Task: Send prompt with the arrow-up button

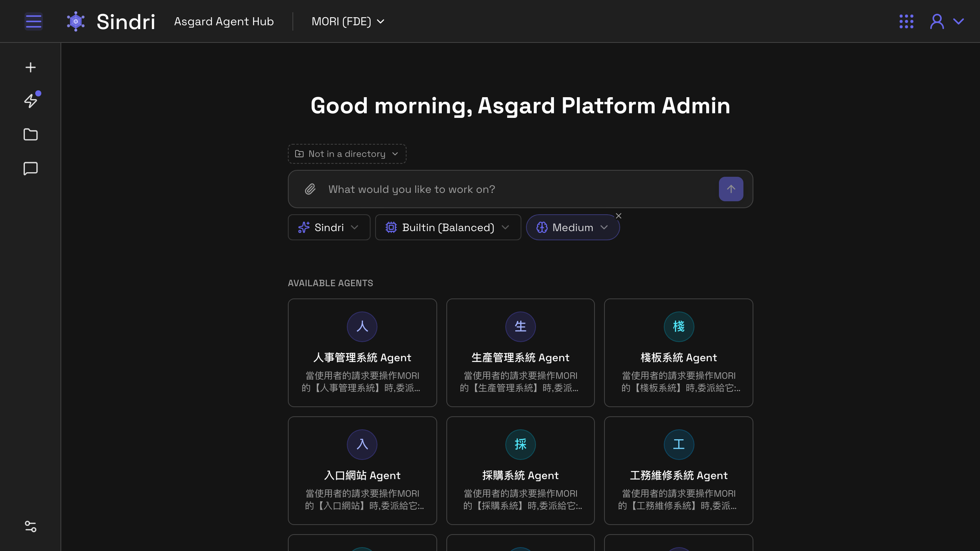Action: pos(731,189)
